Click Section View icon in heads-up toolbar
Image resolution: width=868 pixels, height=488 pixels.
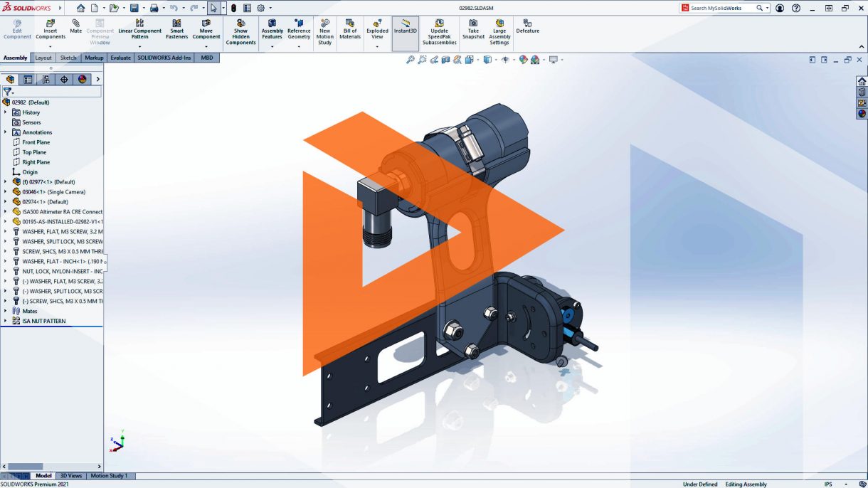coord(445,60)
